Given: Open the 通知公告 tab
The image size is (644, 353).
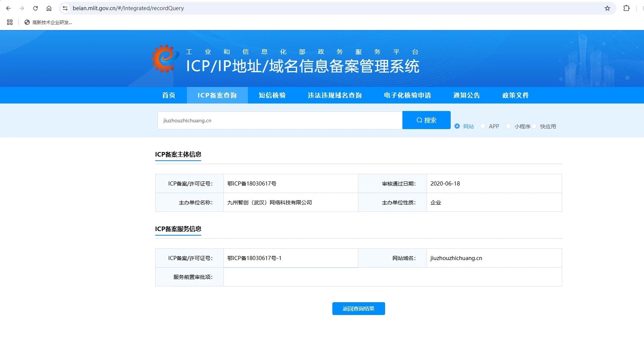Looking at the screenshot, I should [467, 95].
